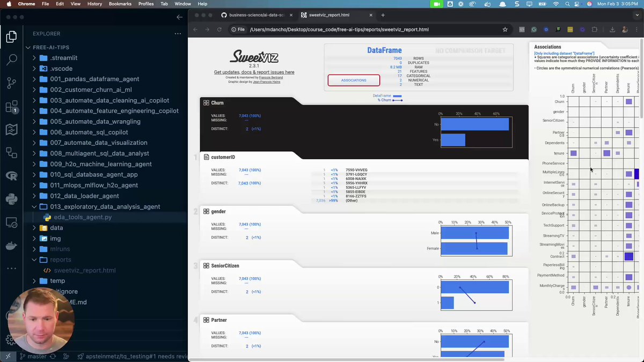Screen dimensions: 644x362
Task: Open the Remote Explorer icon in VS Code
Action: [x=11, y=222]
